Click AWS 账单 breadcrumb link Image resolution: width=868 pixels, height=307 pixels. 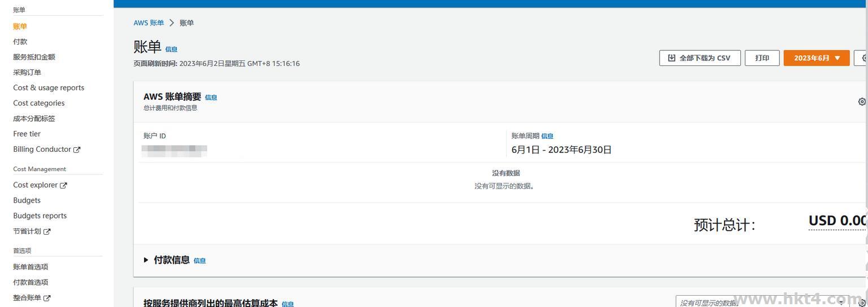149,23
